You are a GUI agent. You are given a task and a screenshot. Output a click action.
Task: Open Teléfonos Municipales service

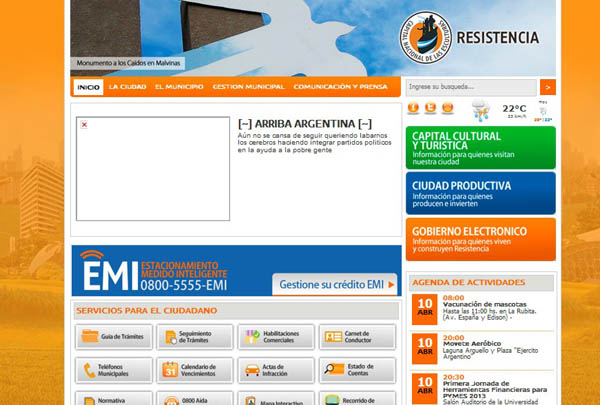114,370
